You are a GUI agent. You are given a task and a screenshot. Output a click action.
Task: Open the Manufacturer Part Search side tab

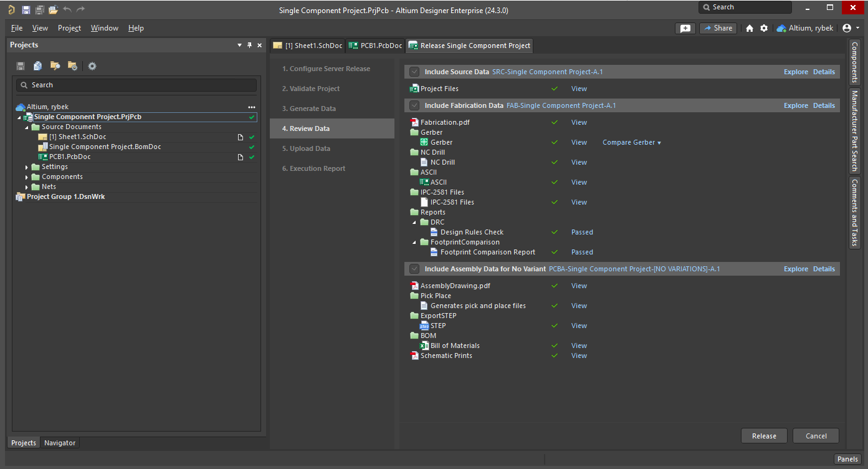pos(855,131)
